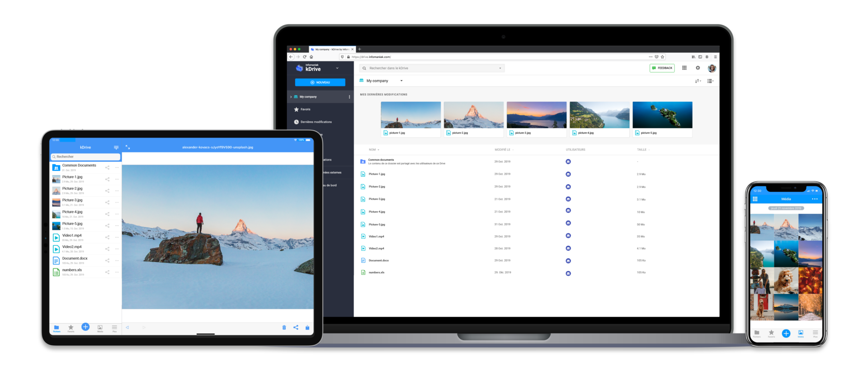Switch to the Média tab on tablet
Viewport: 868px width, 371px height.
(100, 328)
